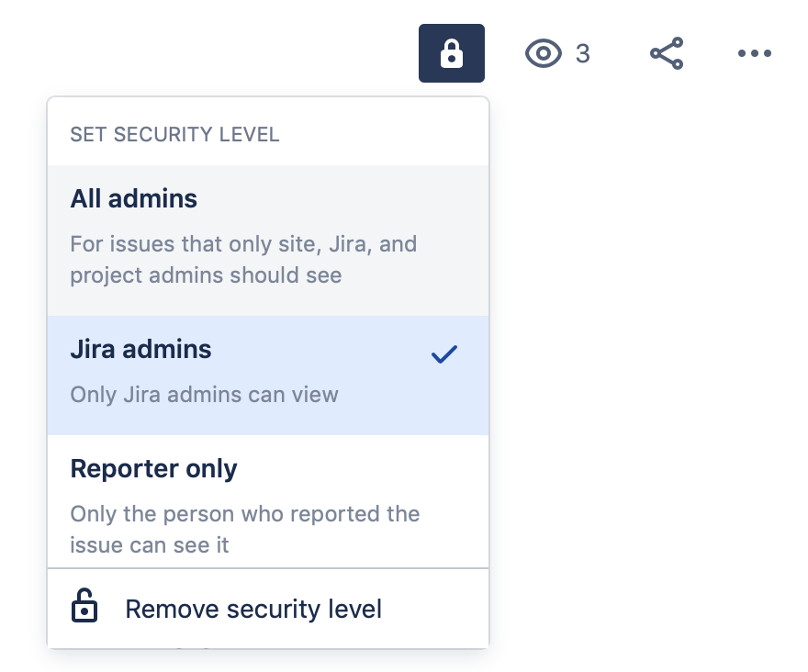Click 'Only Jira admins can view' description
The height and width of the screenshot is (672, 808).
click(x=204, y=395)
